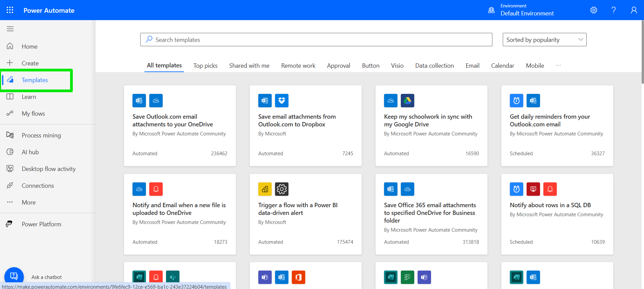This screenshot has height=289, width=644.
Task: Click the Power Automate title
Action: [x=49, y=10]
